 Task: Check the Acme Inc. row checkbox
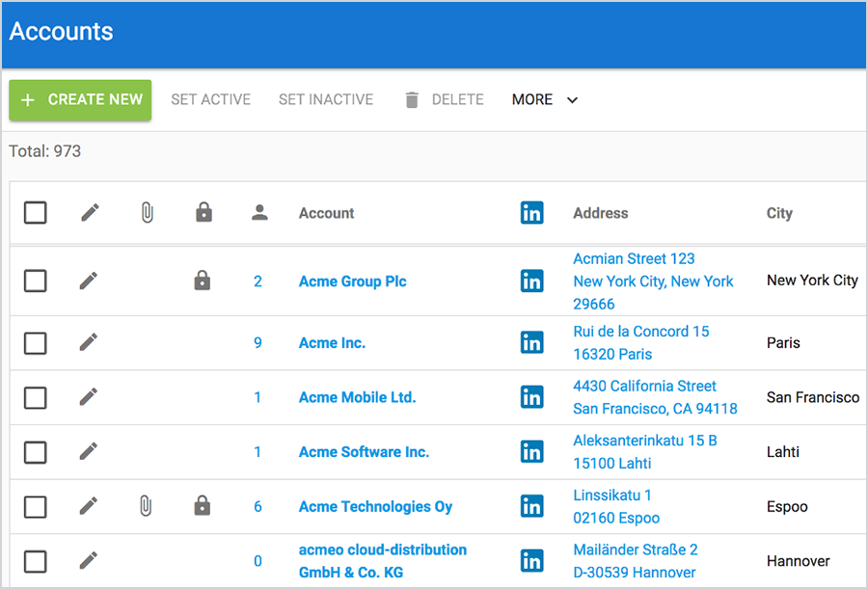pos(36,342)
